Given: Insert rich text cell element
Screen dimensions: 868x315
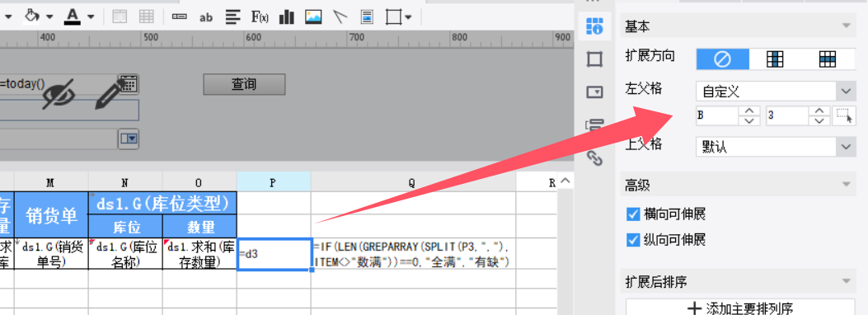Looking at the screenshot, I should coord(233,17).
